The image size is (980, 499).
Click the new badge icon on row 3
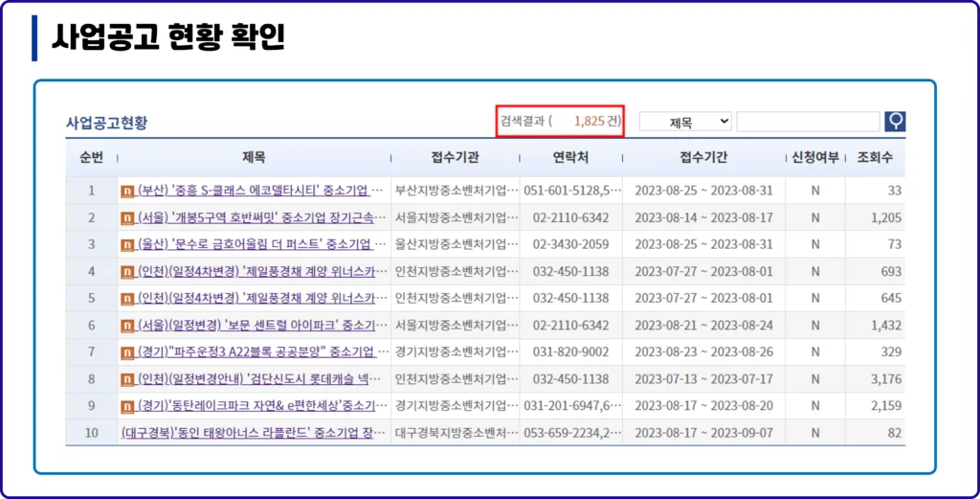coord(127,244)
